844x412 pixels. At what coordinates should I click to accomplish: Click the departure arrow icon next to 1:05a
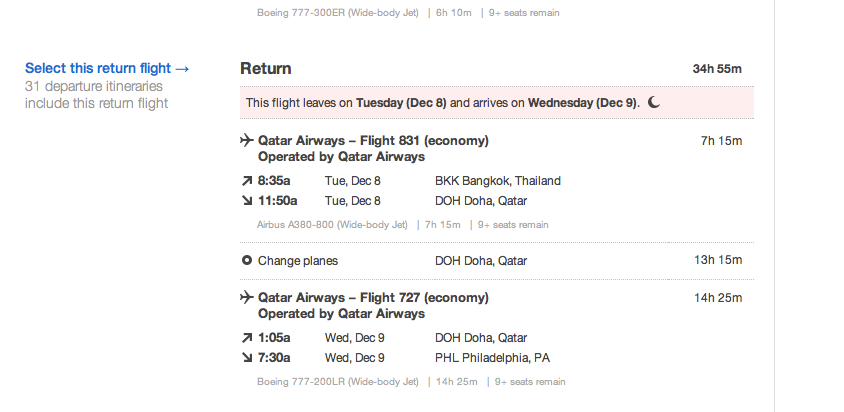(247, 338)
